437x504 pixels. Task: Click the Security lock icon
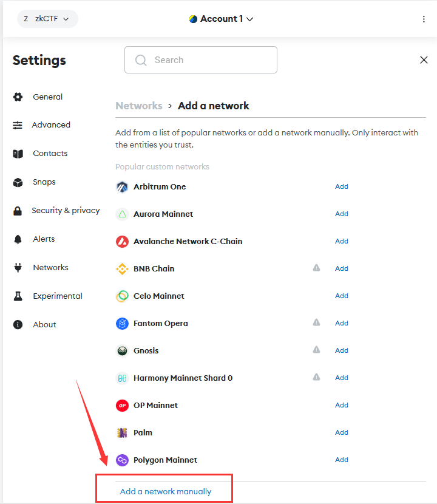tap(18, 211)
